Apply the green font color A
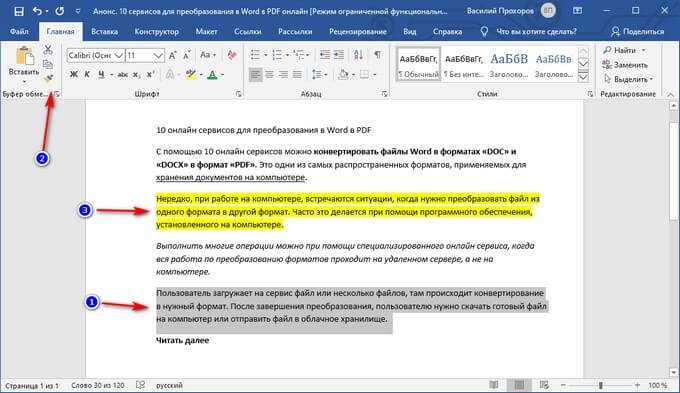The width and height of the screenshot is (680, 393). [212, 75]
